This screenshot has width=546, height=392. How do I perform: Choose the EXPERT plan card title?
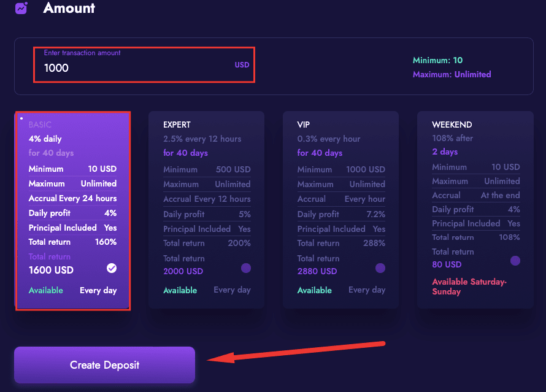coord(177,125)
